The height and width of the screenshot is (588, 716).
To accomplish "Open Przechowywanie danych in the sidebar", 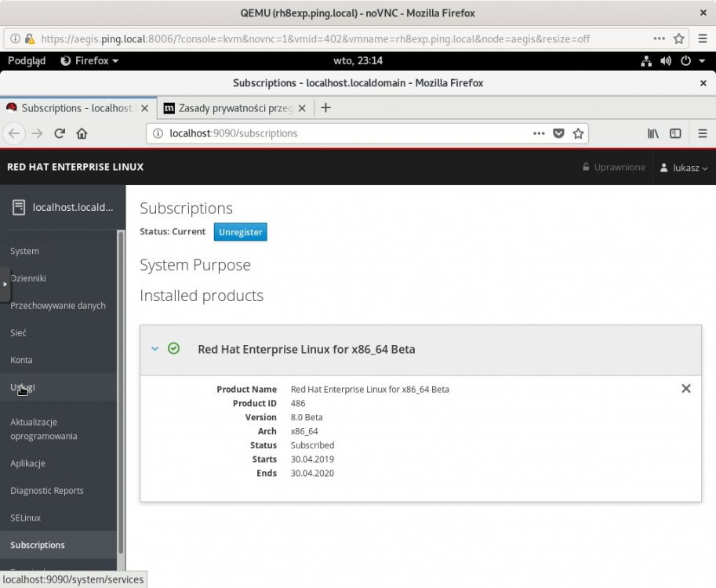I will coord(58,306).
